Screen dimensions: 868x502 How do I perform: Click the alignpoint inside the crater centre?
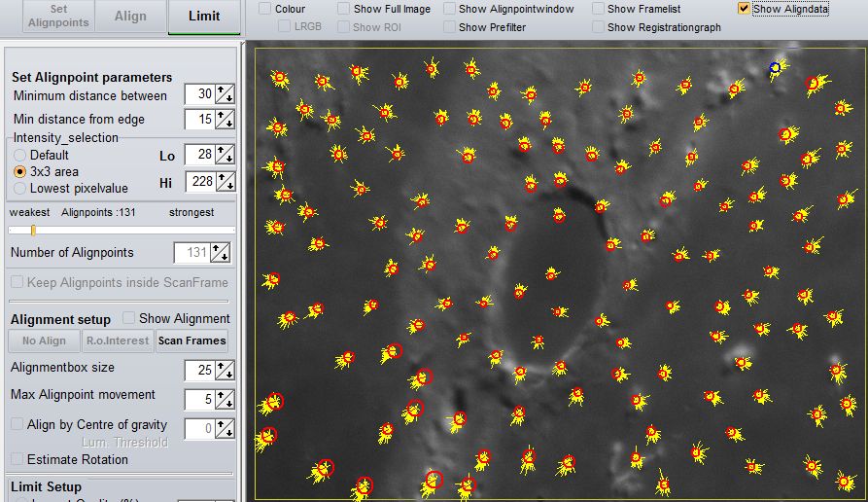pos(551,273)
